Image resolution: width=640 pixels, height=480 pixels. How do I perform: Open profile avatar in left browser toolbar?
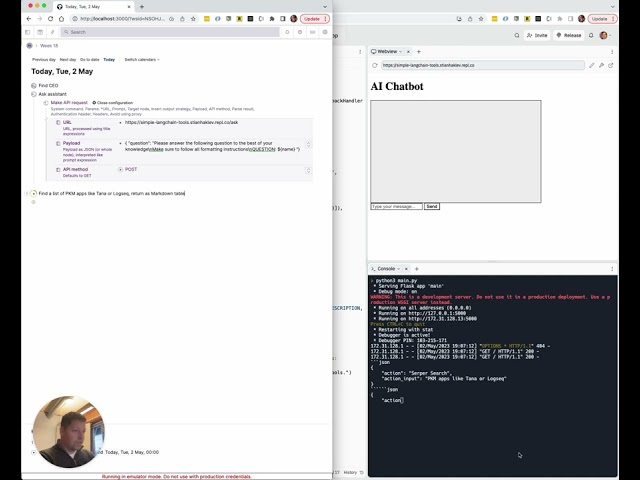click(293, 19)
